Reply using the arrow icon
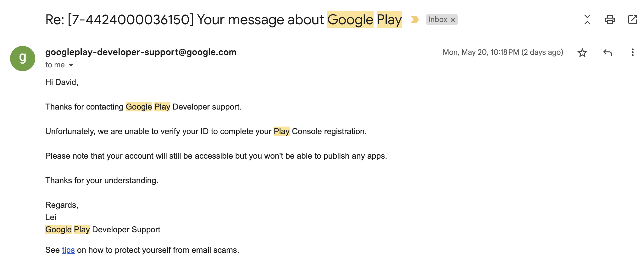The height and width of the screenshot is (277, 644). (x=608, y=53)
